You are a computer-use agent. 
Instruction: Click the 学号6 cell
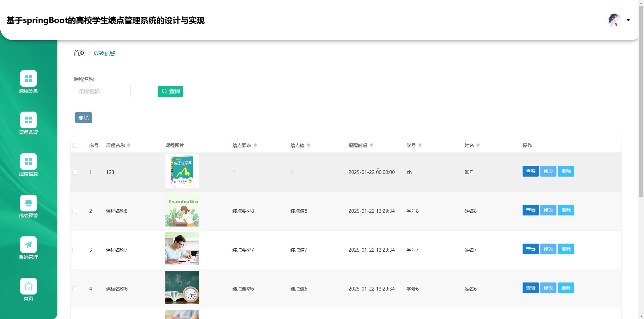coord(413,289)
